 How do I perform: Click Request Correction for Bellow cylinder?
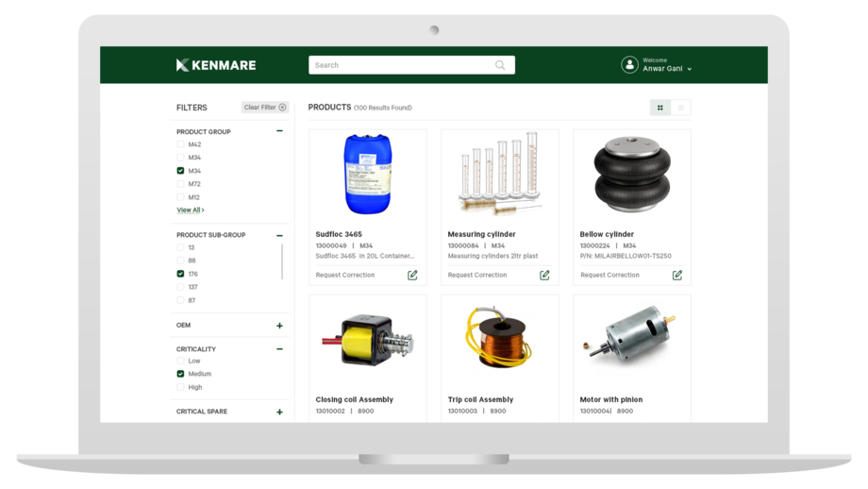(x=609, y=276)
